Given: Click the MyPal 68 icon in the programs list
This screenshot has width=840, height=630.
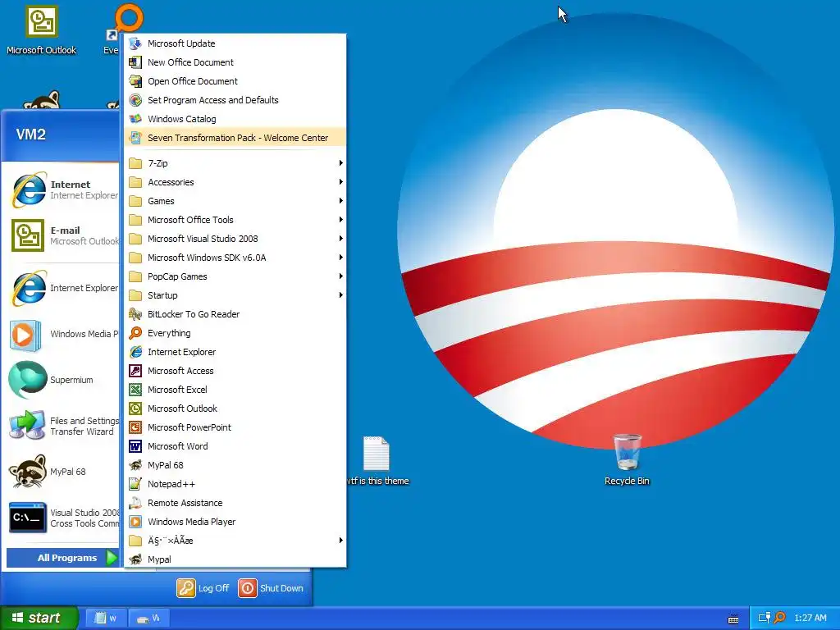Looking at the screenshot, I should [x=135, y=465].
